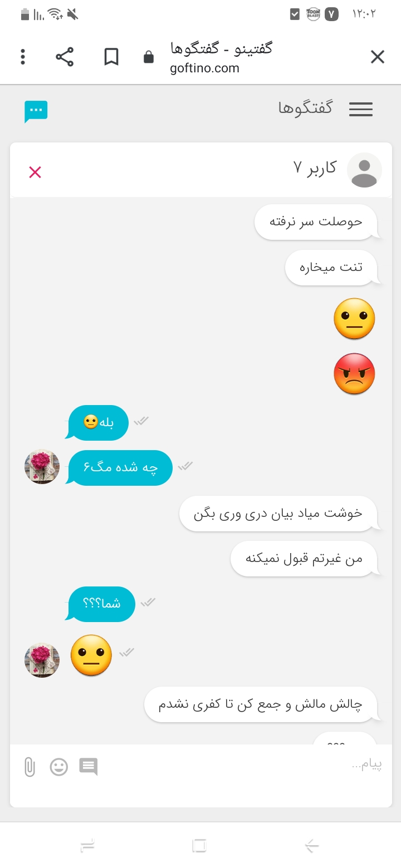Select the angry red emoji message
Screen dimensions: 401x868
354,374
